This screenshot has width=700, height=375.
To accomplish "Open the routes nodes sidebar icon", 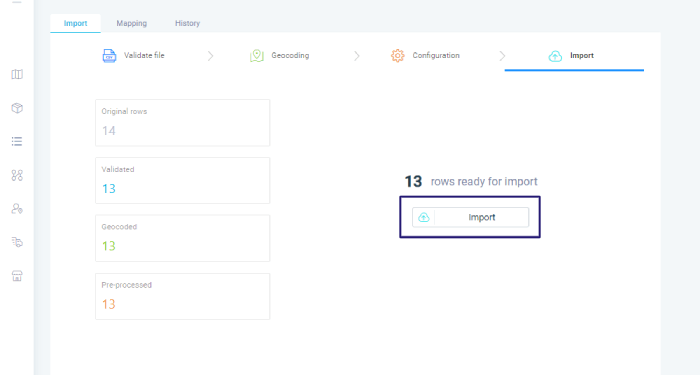I will click(x=17, y=175).
